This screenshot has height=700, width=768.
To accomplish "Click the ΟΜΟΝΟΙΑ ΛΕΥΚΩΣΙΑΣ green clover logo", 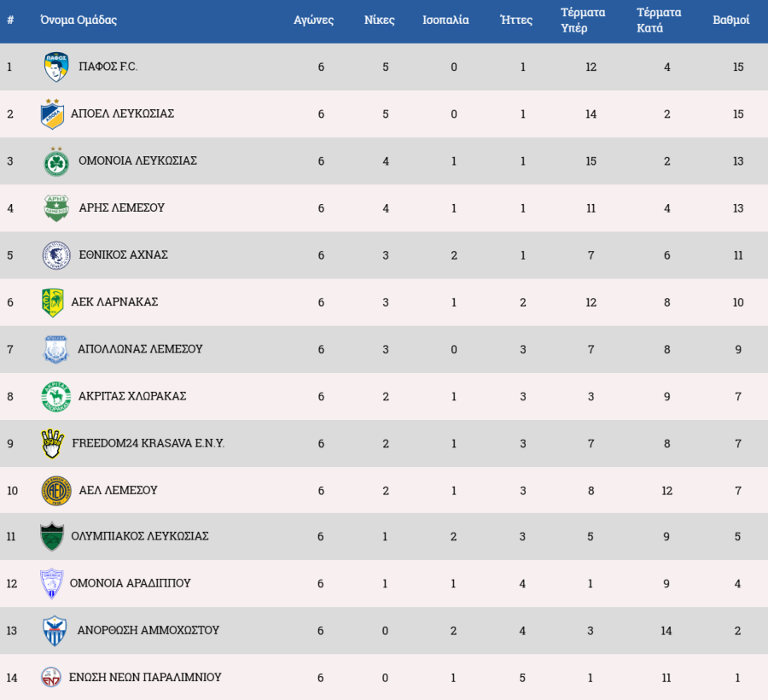I will click(56, 161).
